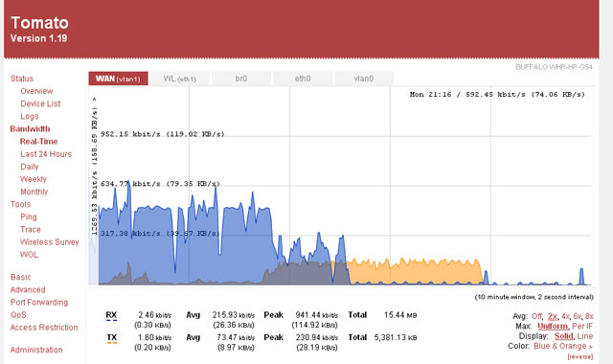This screenshot has width=613, height=364.
Task: Click the BUFFALO WHR-HP-G54 label
Action: pyautogui.click(x=554, y=67)
